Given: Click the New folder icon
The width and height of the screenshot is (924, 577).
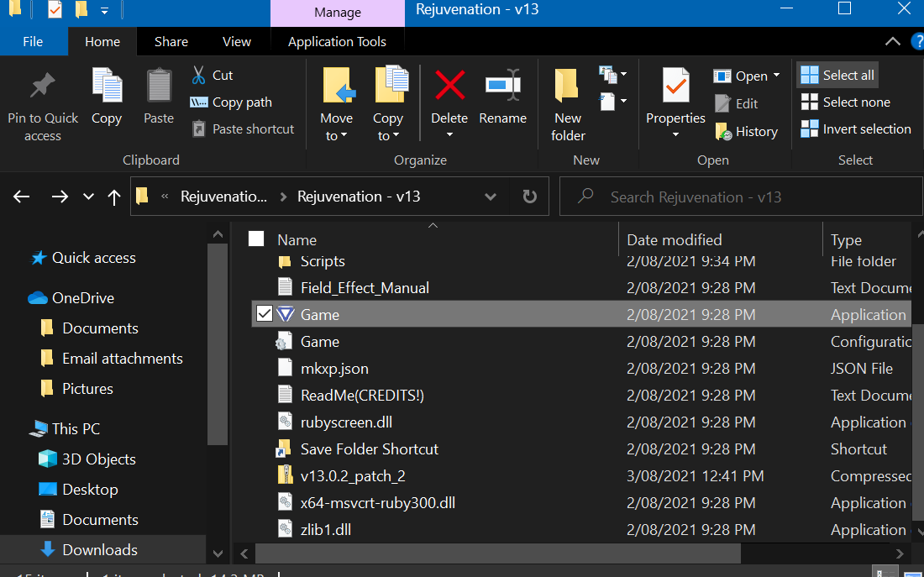Looking at the screenshot, I should pyautogui.click(x=568, y=86).
